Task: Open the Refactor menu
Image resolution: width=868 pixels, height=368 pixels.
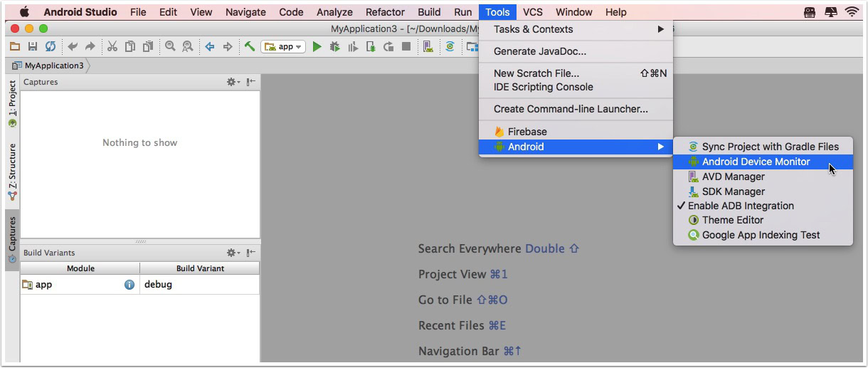Action: [386, 12]
